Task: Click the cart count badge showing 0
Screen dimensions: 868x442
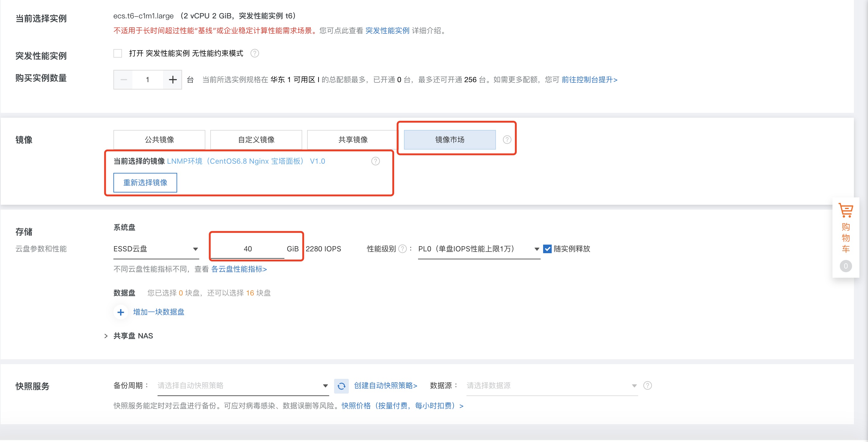Action: click(x=845, y=266)
